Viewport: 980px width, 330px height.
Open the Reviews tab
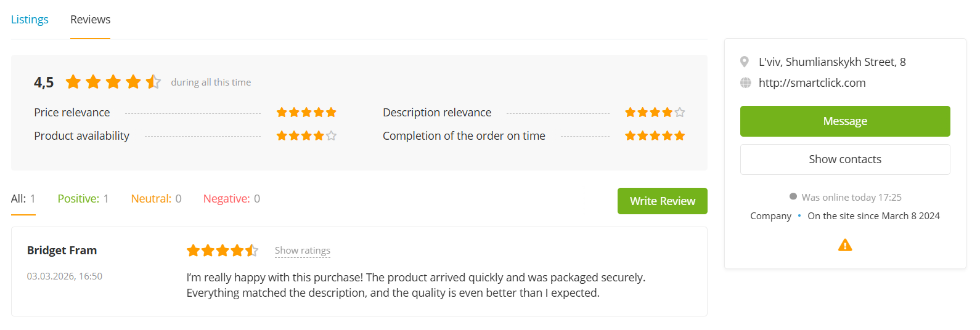click(90, 20)
